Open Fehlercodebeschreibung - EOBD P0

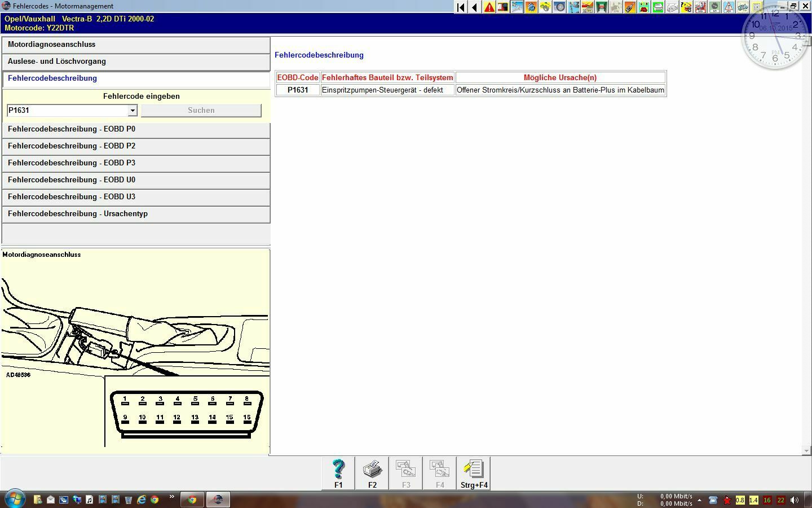pos(136,129)
